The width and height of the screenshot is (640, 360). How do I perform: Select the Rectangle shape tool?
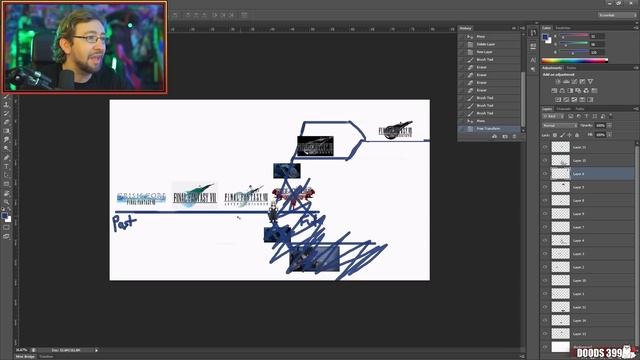[6, 184]
